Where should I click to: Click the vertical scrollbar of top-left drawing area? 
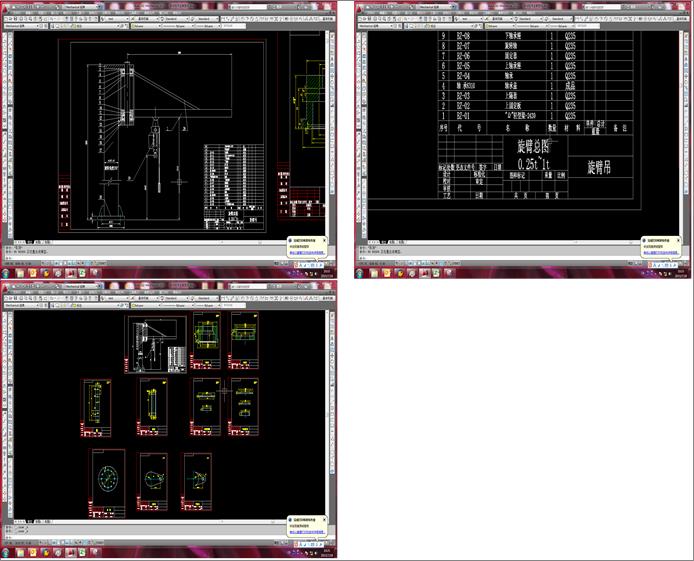tap(327, 135)
